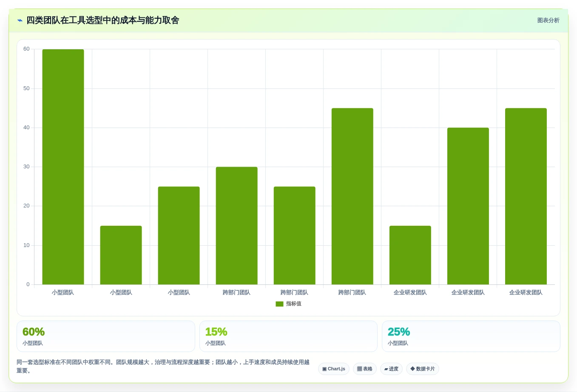The image size is (577, 392).
Task: Click the 指标值 legend text
Action: pyautogui.click(x=293, y=304)
